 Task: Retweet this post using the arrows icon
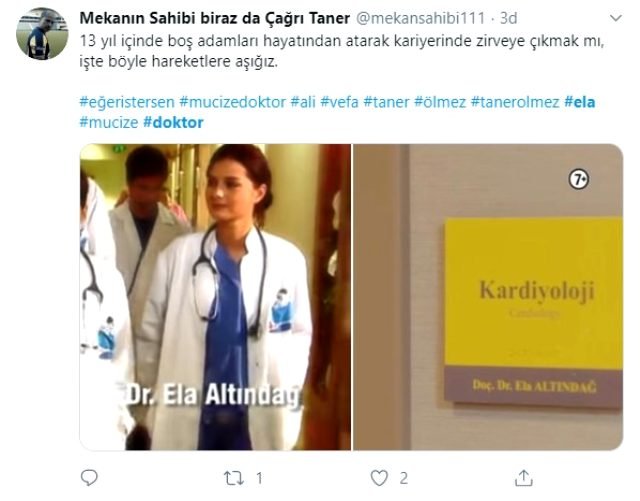234,478
